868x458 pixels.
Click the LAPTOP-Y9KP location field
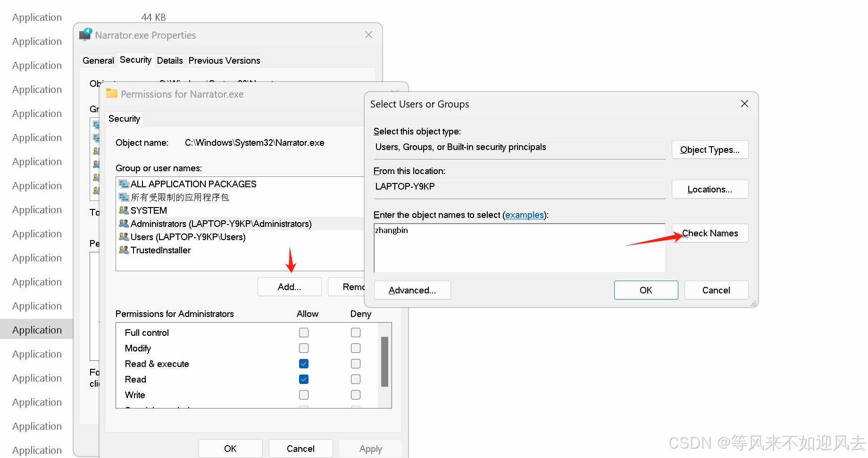click(x=519, y=189)
